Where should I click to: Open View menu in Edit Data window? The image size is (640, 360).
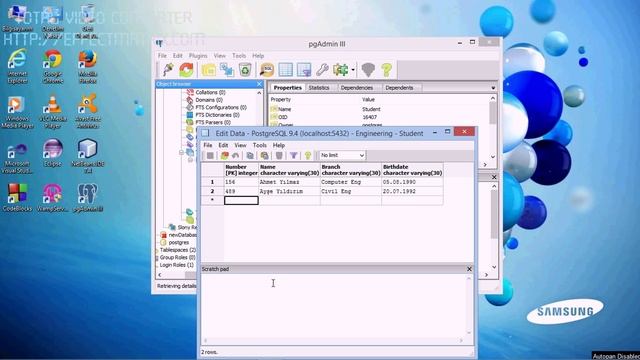click(x=240, y=145)
